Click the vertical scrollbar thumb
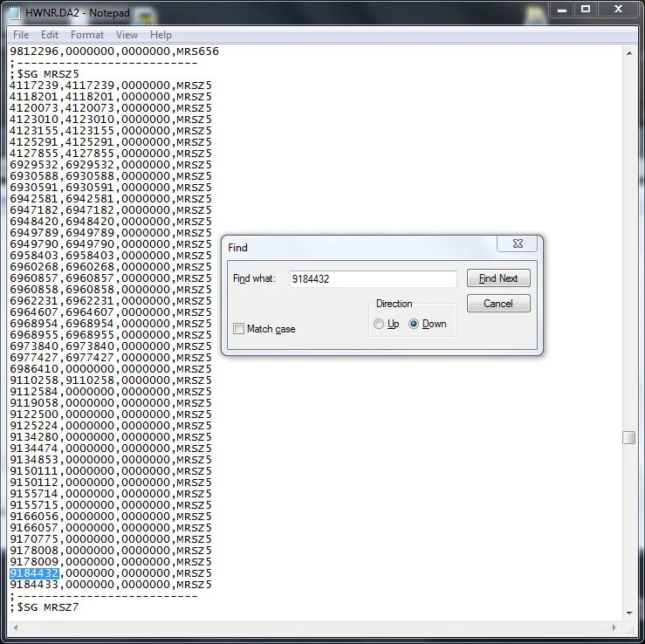Image resolution: width=645 pixels, height=644 pixels. coord(628,438)
